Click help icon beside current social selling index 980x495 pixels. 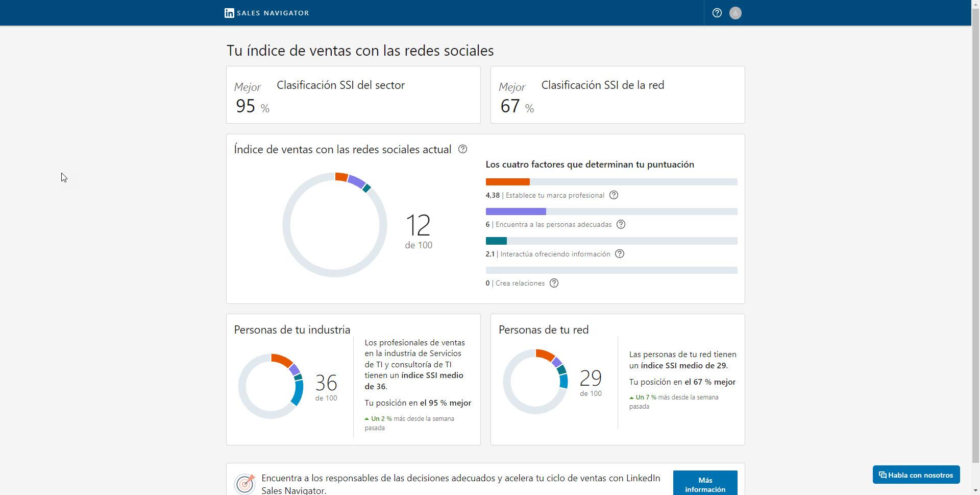(x=462, y=149)
